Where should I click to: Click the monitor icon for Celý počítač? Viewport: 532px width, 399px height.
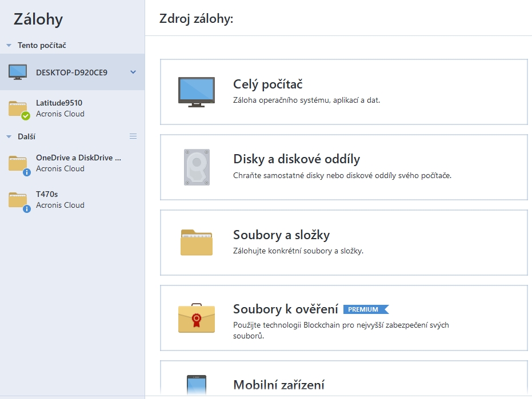coord(197,92)
